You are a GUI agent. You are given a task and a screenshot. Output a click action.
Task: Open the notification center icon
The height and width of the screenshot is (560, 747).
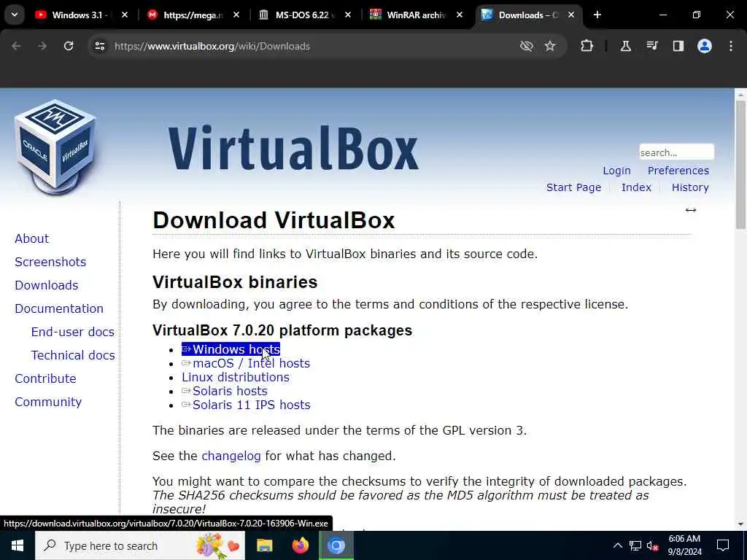point(723,545)
